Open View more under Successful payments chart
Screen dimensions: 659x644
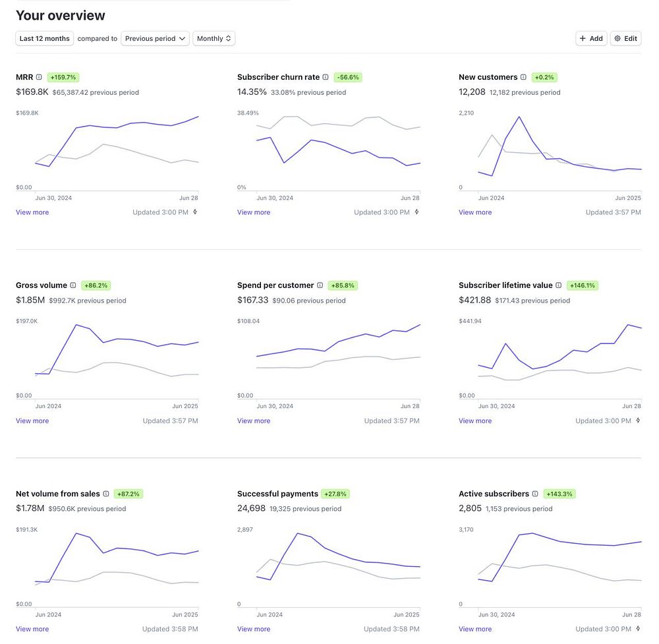pos(254,629)
